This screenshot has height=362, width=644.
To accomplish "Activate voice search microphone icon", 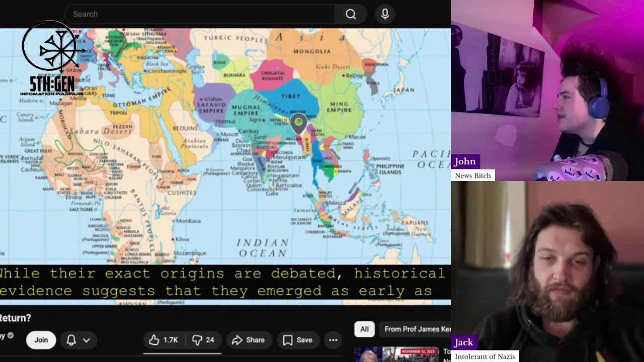I will pos(385,14).
